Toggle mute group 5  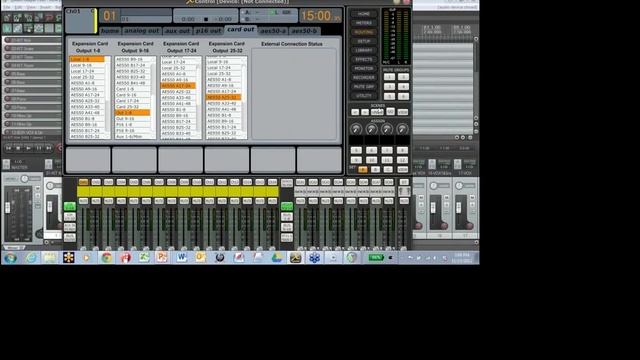pos(389,96)
